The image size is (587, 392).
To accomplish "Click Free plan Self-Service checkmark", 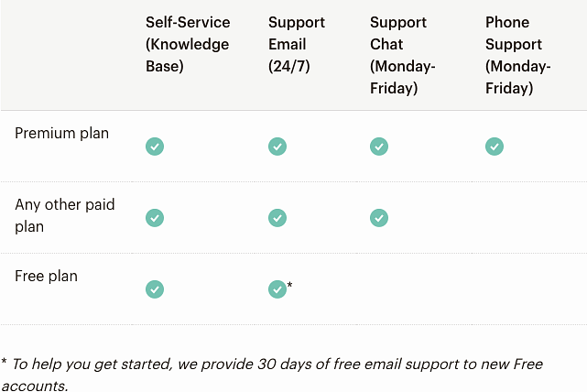I will (x=155, y=289).
